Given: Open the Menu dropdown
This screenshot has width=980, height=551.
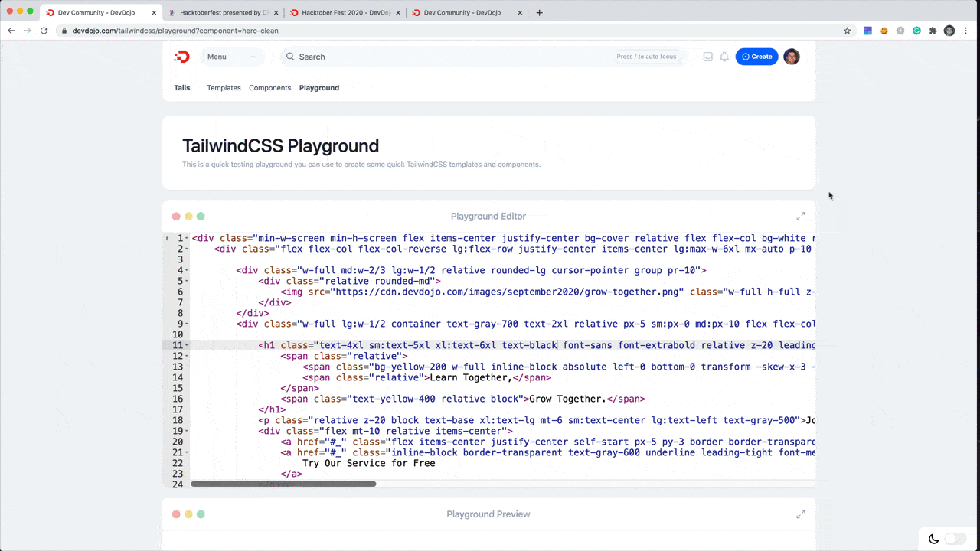Looking at the screenshot, I should click(x=233, y=57).
